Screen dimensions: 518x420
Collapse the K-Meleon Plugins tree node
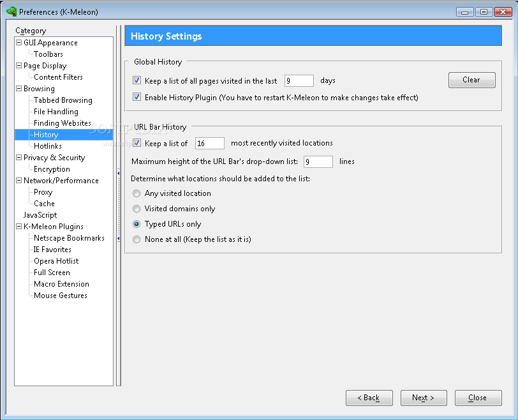(19, 227)
